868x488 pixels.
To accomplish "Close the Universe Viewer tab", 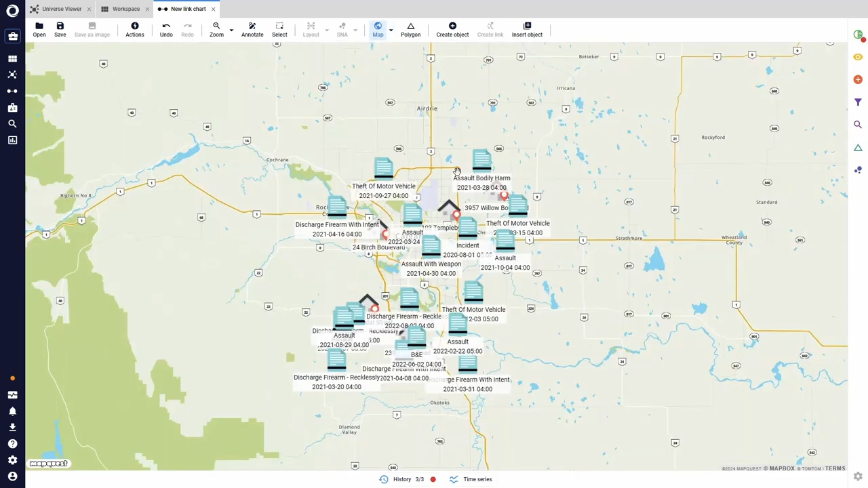I will (x=89, y=9).
